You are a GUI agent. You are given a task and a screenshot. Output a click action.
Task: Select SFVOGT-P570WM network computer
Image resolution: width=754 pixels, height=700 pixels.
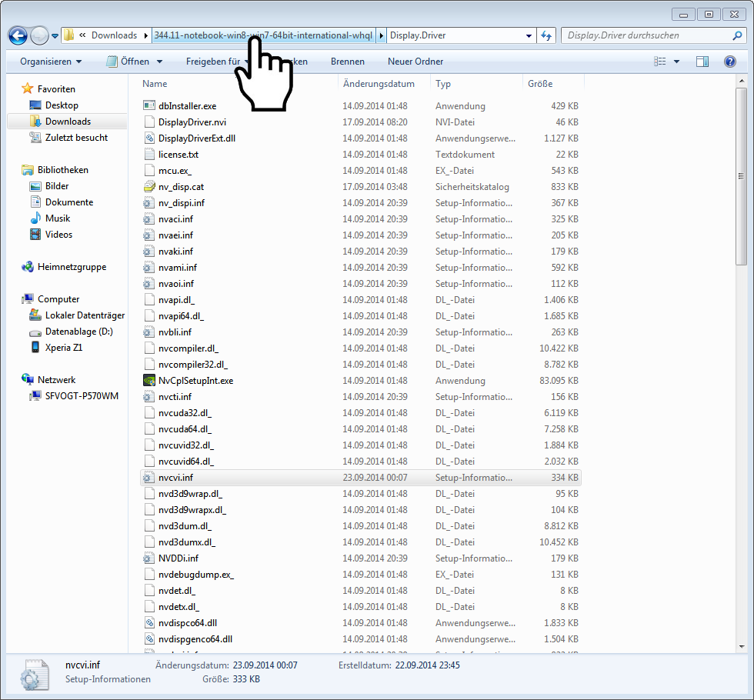[82, 395]
